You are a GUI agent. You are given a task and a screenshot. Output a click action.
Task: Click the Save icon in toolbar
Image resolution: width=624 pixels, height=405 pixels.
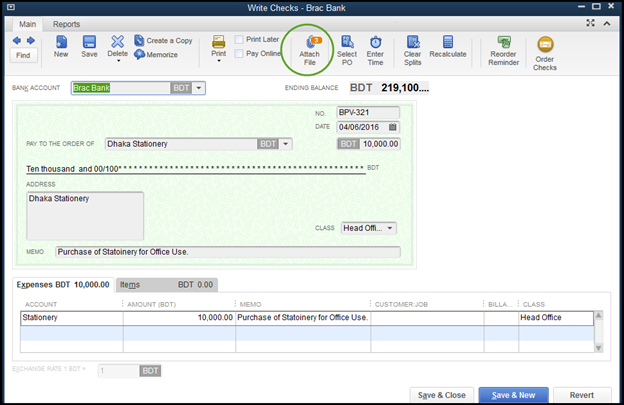[x=90, y=42]
